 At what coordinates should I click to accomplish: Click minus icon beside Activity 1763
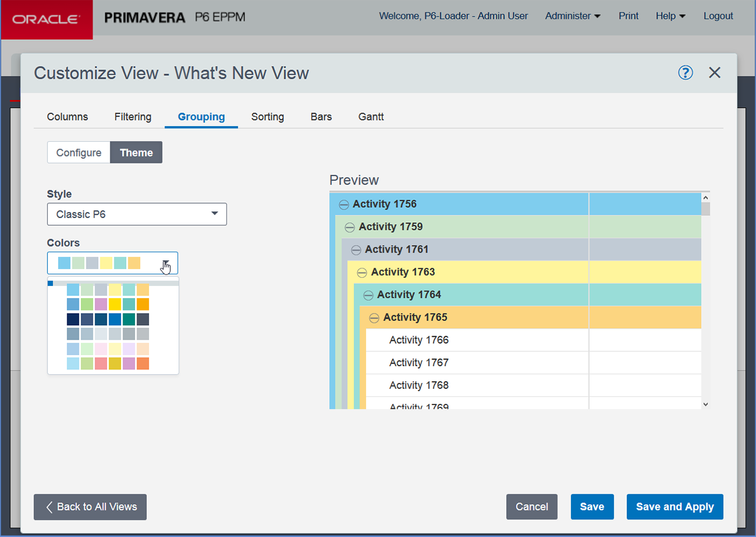point(362,273)
